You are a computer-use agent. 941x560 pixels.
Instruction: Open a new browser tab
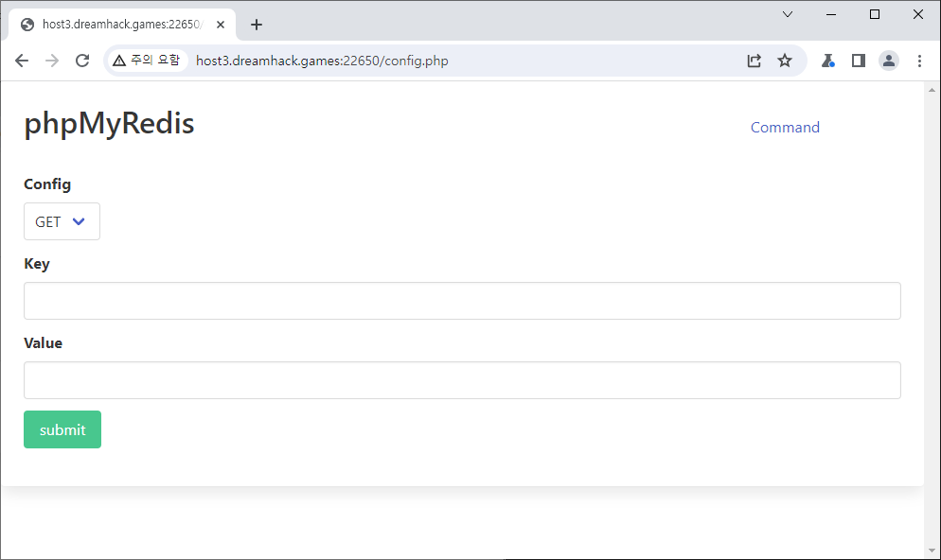(257, 25)
